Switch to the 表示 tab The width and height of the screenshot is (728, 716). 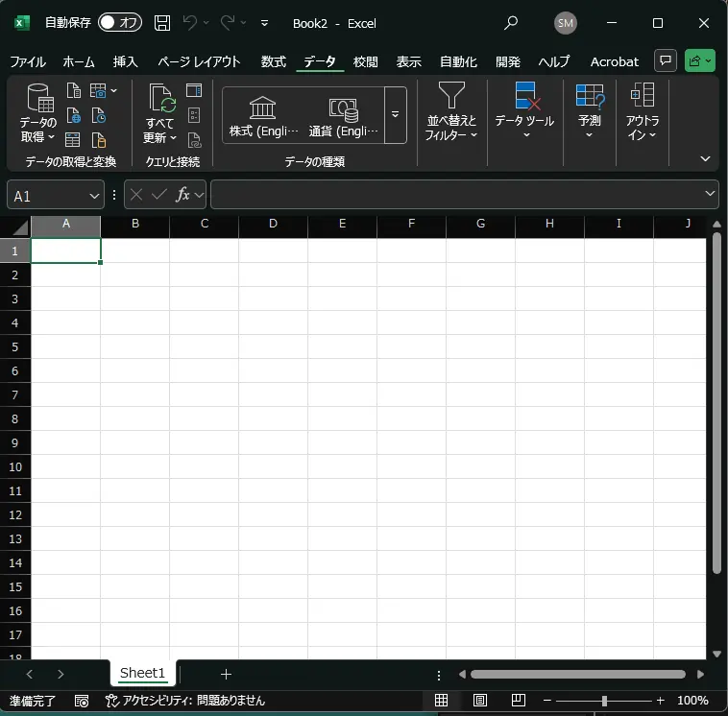tap(408, 61)
